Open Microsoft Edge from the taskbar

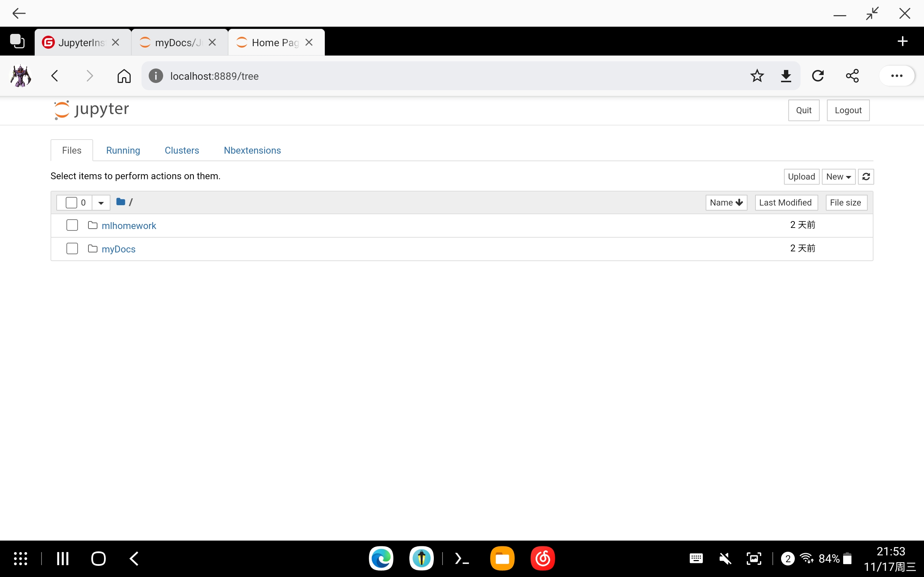pos(381,558)
